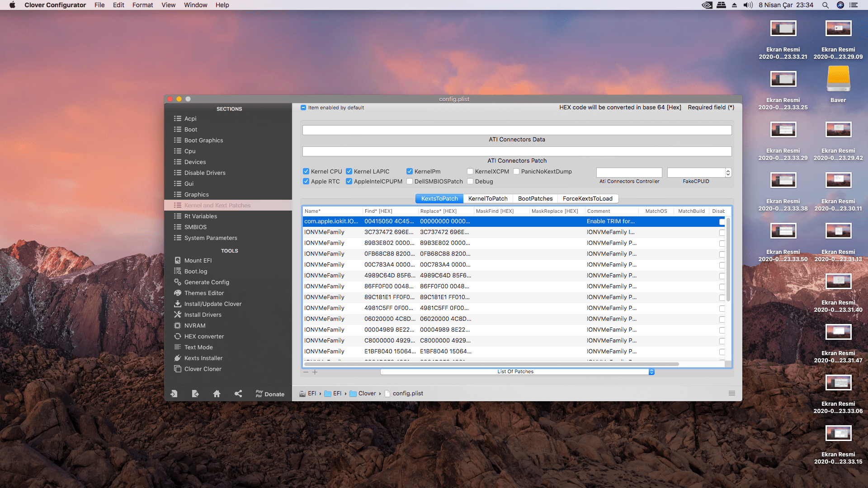Open the HEX converter tool
Screen dimensions: 868x488
point(204,337)
